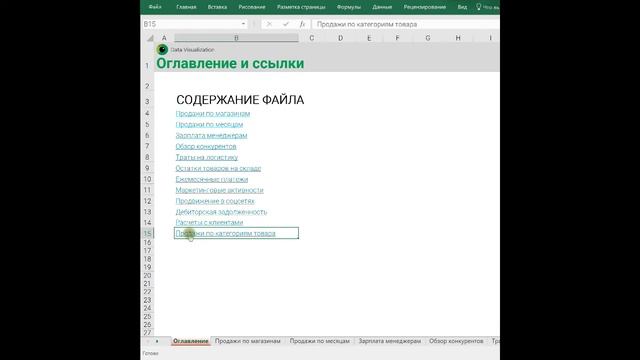Open the Зарплата менеджерам link in the list
The image size is (640, 360).
point(211,136)
